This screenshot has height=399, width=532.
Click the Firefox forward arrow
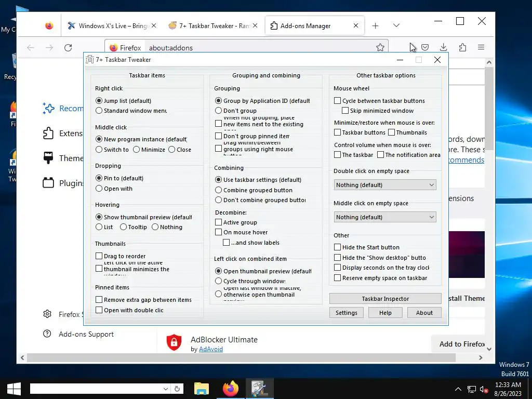49,47
